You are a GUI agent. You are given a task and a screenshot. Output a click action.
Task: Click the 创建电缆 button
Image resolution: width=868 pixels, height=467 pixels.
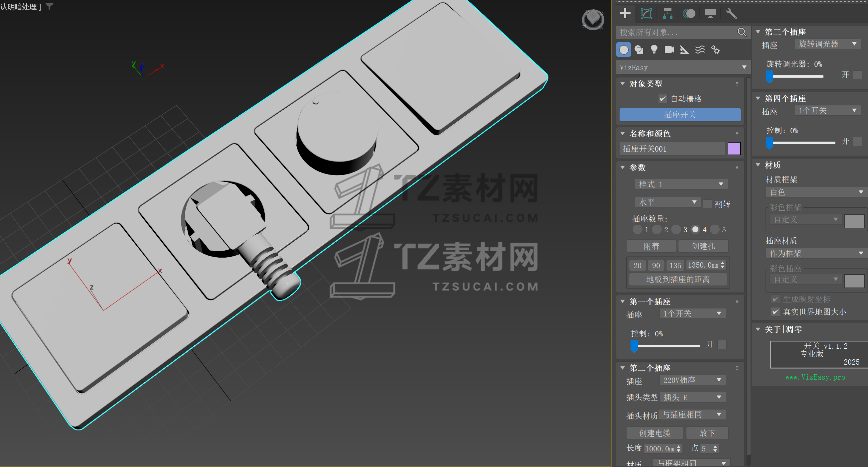click(654, 433)
